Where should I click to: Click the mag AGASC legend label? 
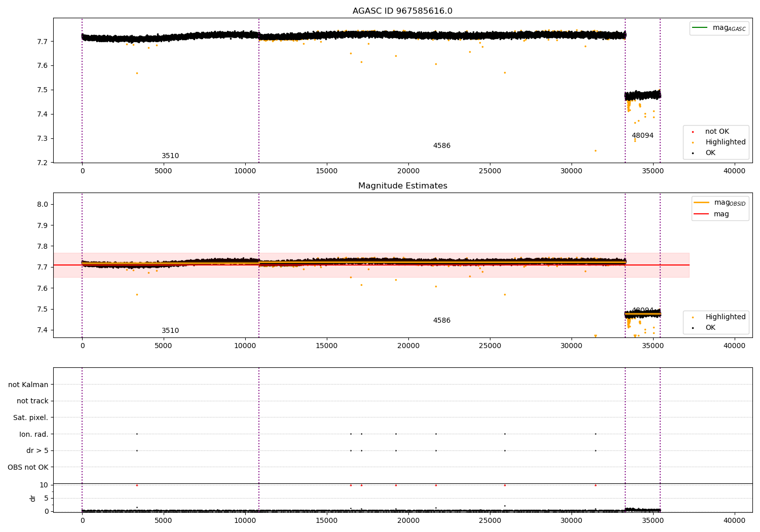(729, 28)
